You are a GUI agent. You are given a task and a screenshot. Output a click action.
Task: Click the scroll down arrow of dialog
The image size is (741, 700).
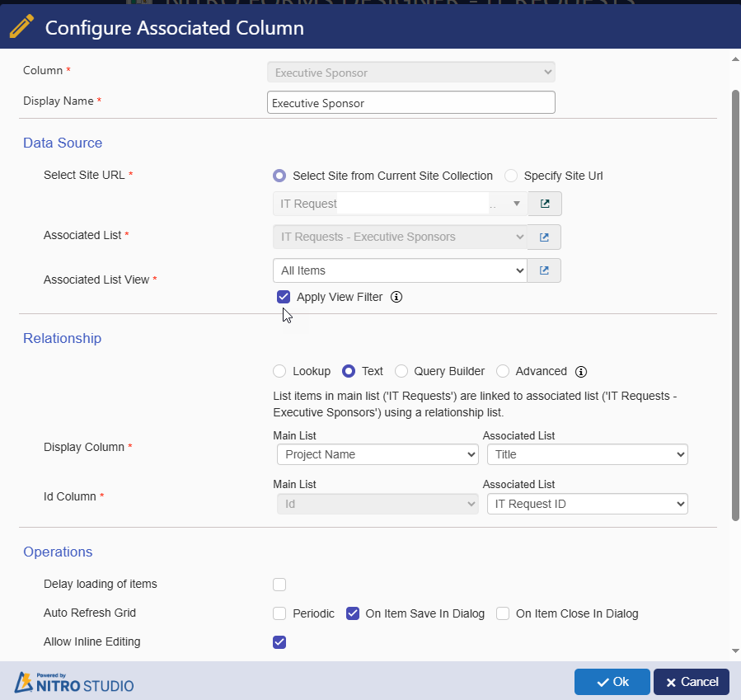[x=735, y=651]
